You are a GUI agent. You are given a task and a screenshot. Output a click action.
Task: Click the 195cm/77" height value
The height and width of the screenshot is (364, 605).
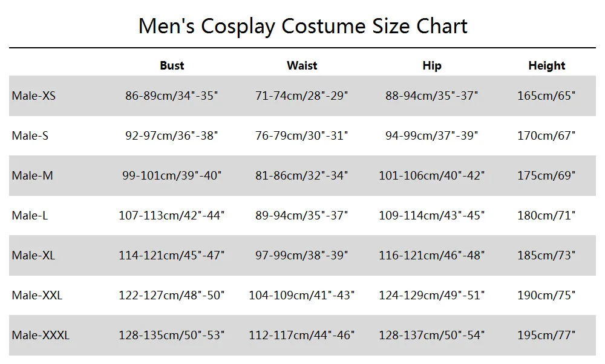tap(546, 335)
